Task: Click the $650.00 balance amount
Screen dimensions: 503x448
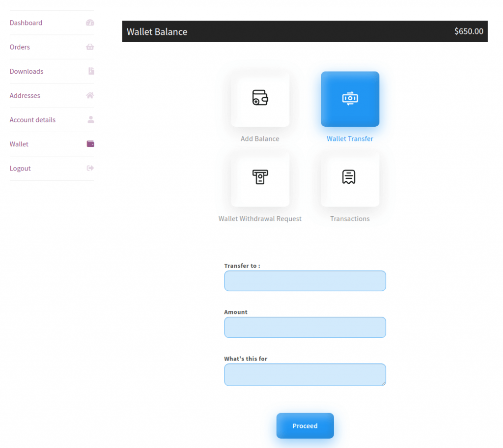Action: (469, 31)
